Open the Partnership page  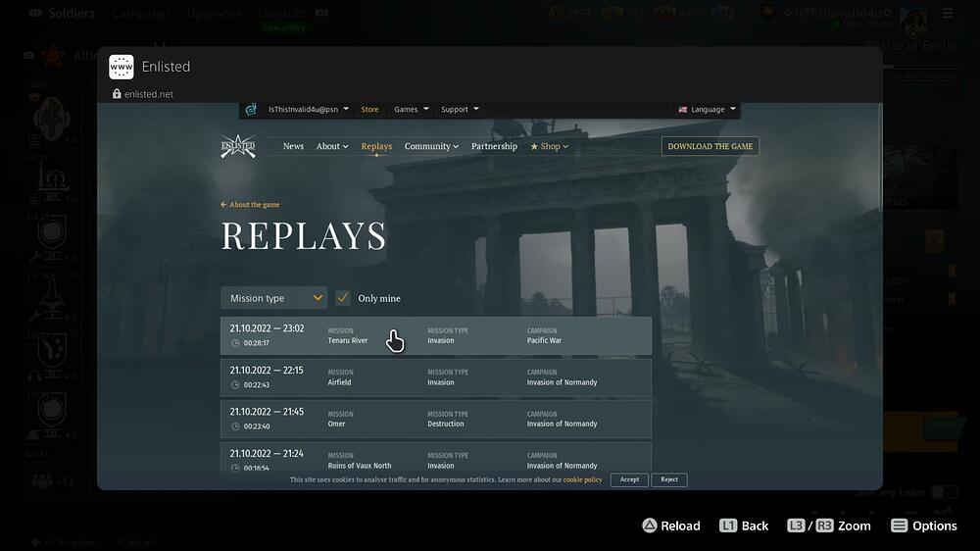[x=494, y=146]
